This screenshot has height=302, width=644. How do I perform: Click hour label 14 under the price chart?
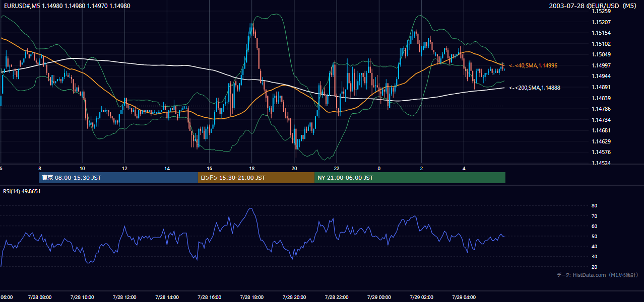(x=167, y=168)
